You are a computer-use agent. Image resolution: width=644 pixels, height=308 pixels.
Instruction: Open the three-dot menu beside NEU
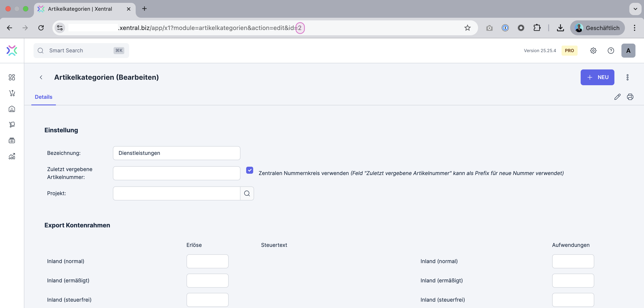(627, 77)
